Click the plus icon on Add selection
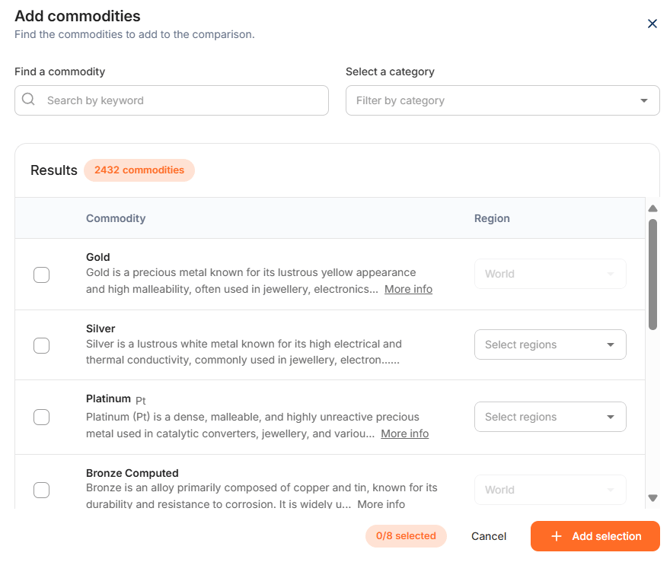Image resolution: width=670 pixels, height=562 pixels. tap(556, 537)
